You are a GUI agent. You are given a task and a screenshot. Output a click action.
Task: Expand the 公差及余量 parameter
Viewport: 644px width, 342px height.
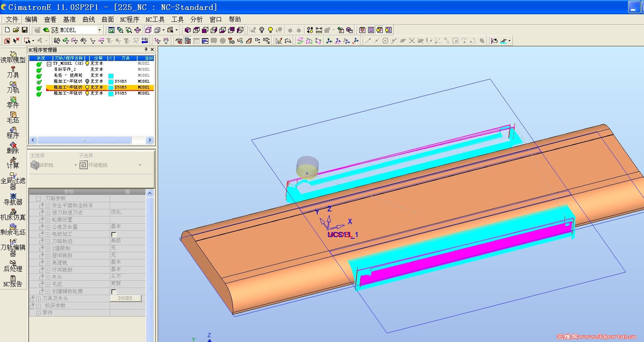click(48, 227)
